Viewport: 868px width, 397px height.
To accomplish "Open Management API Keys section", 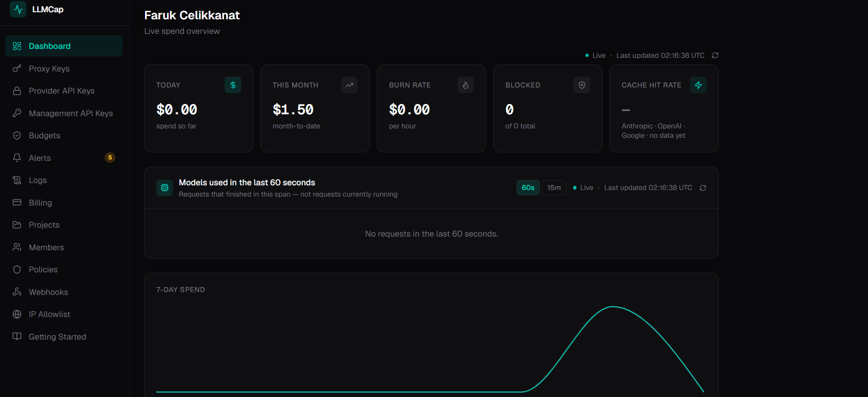I will click(64, 113).
